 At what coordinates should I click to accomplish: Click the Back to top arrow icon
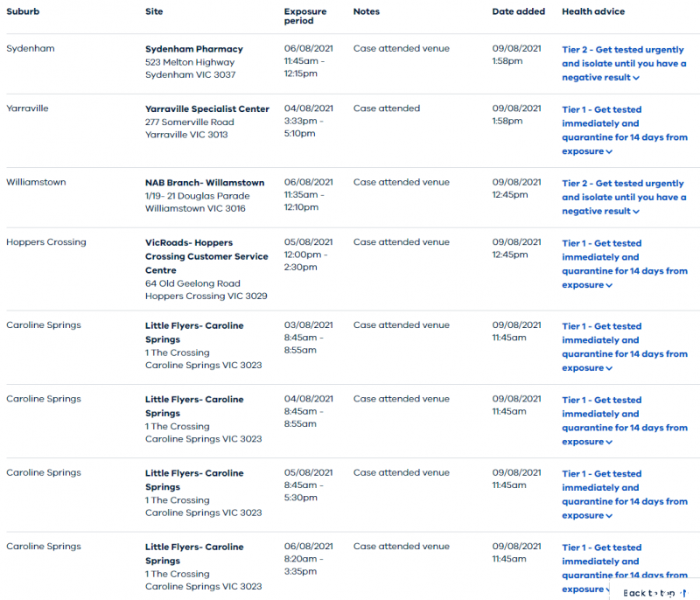pos(684,593)
